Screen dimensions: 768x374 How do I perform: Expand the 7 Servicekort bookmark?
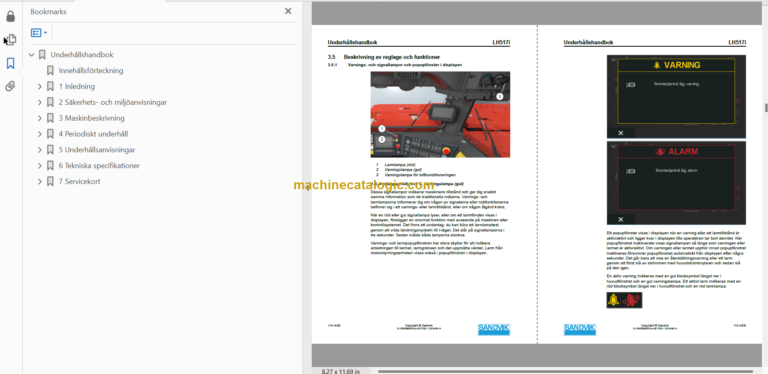pyautogui.click(x=40, y=181)
